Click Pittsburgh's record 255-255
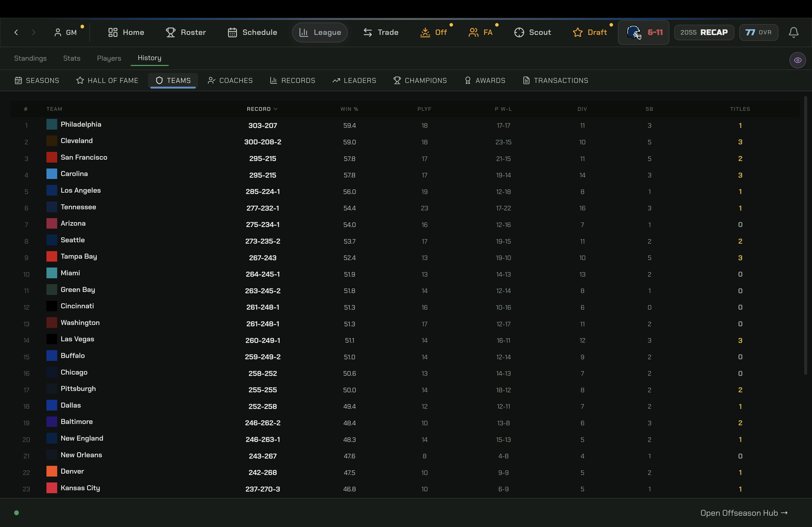The width and height of the screenshot is (812, 527). (263, 390)
